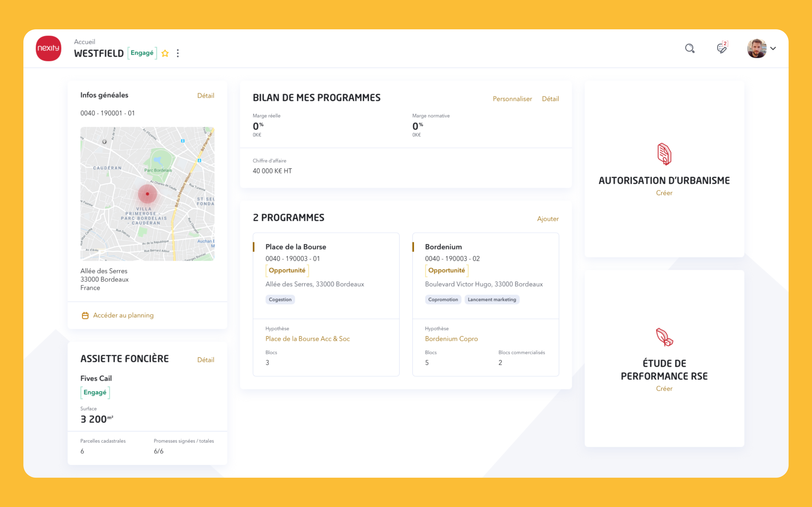Click Ajouter to add a new programme
The height and width of the screenshot is (507, 812).
tap(548, 219)
